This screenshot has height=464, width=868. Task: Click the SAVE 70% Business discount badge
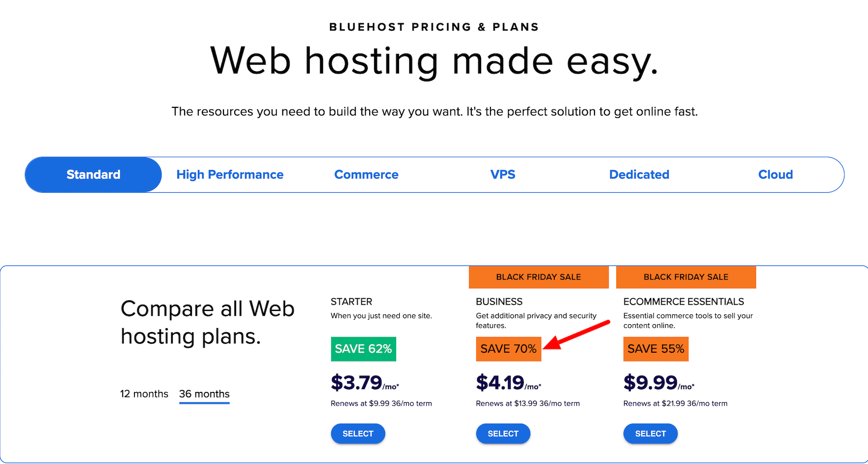[508, 349]
